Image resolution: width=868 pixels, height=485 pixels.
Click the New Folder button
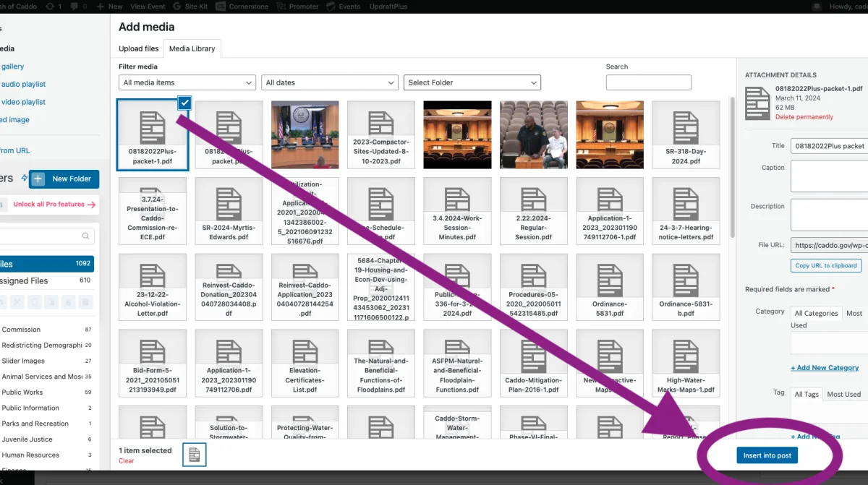coord(64,179)
